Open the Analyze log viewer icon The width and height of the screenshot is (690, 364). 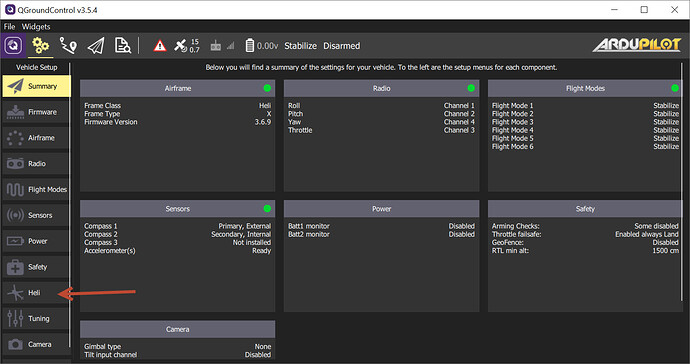tap(122, 46)
